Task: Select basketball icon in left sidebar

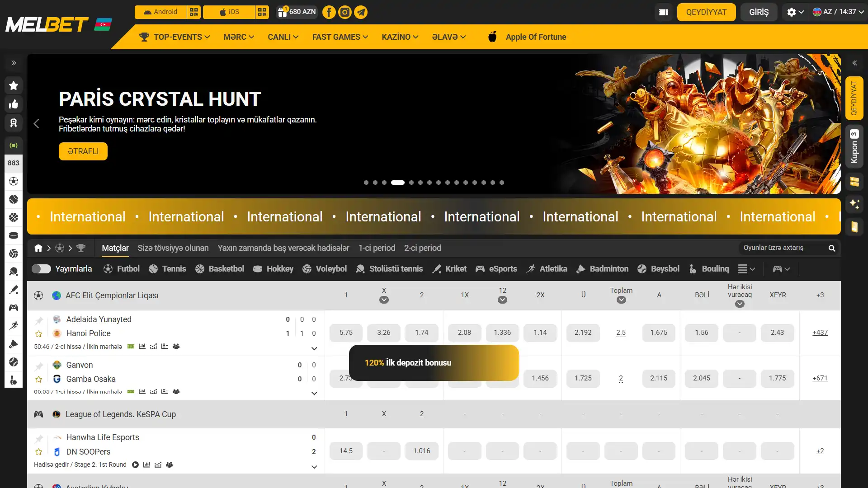Action: (14, 217)
